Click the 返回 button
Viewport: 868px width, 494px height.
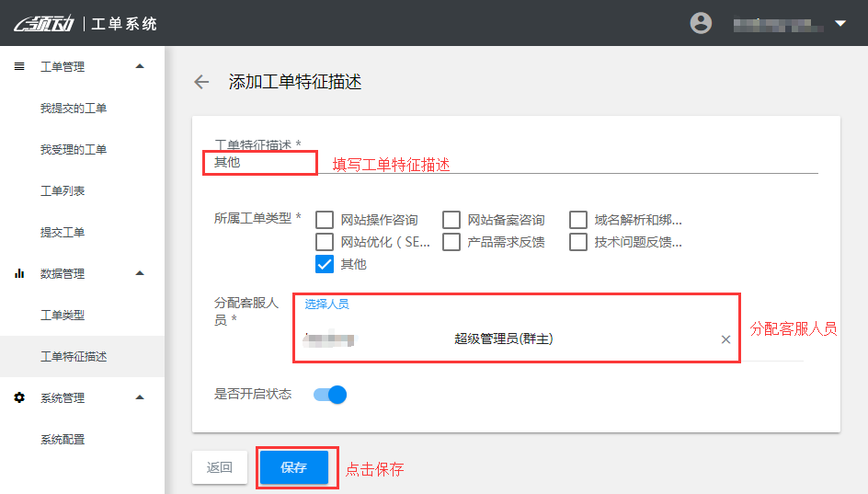(x=220, y=467)
